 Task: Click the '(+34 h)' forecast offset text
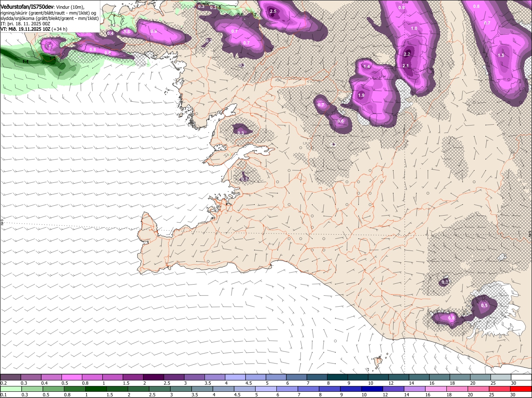point(59,29)
